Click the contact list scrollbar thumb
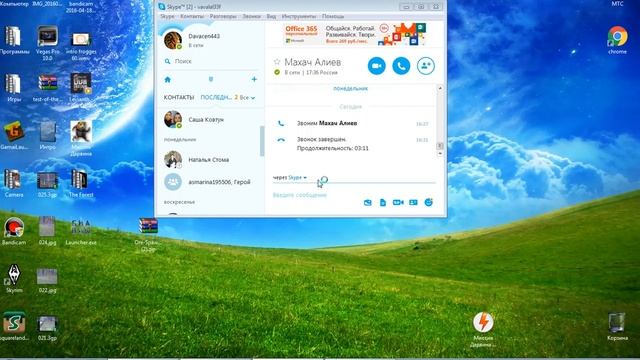This screenshot has height=360, width=640. 262,141
